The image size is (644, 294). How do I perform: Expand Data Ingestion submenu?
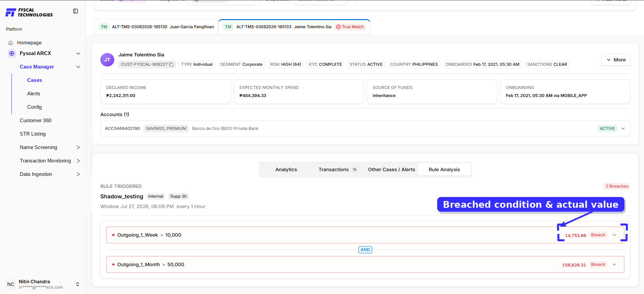tap(78, 174)
